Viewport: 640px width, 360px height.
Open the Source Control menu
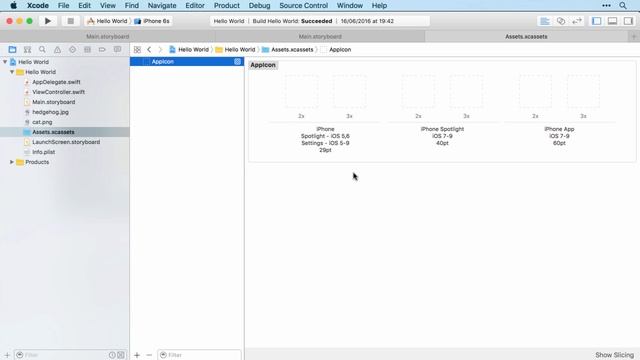point(303,5)
